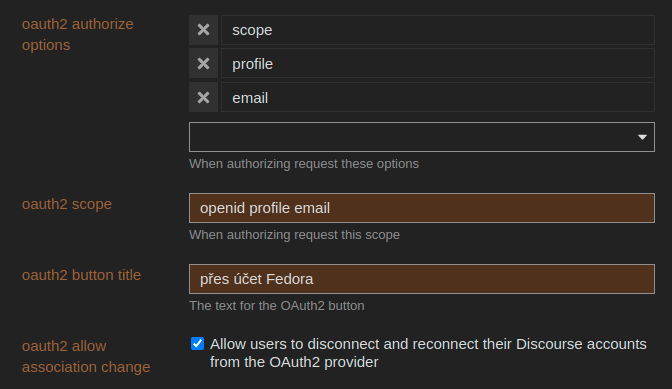Screen dimensions: 672x389
Task: Click the 'Allow users to disconnect' description text
Action: click(428, 353)
